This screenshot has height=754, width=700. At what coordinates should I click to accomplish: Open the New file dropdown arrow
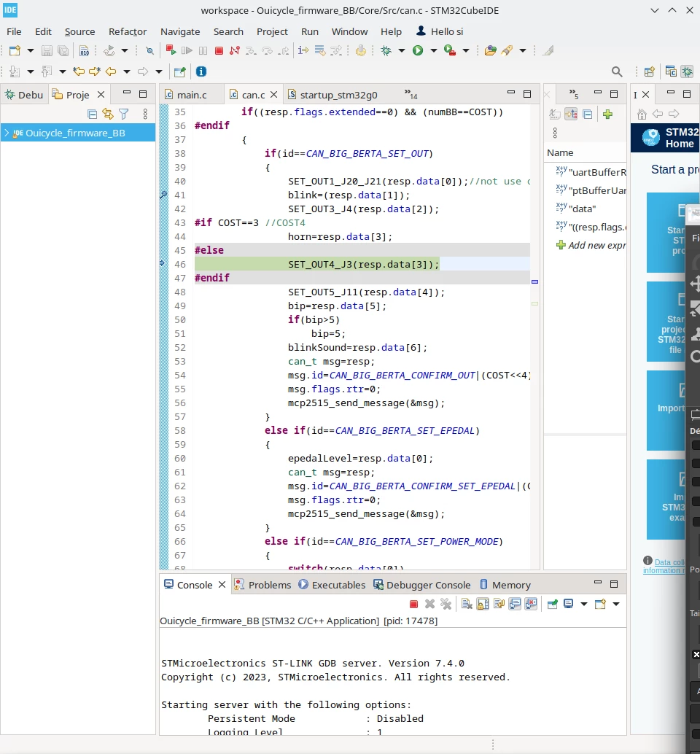coord(31,50)
